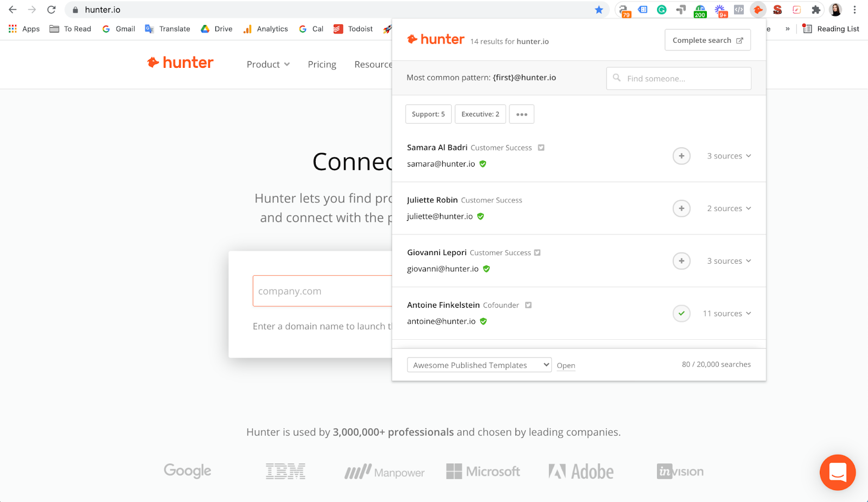Image resolution: width=868 pixels, height=502 pixels.
Task: Click the hunter.io address bar
Action: tap(336, 10)
